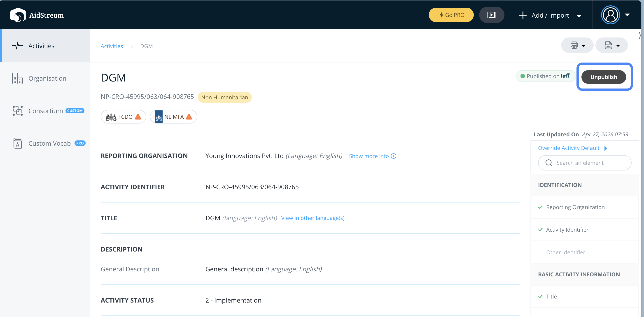The width and height of the screenshot is (644, 317).
Task: Click the NL MFA warning triangle icon
Action: [x=189, y=117]
